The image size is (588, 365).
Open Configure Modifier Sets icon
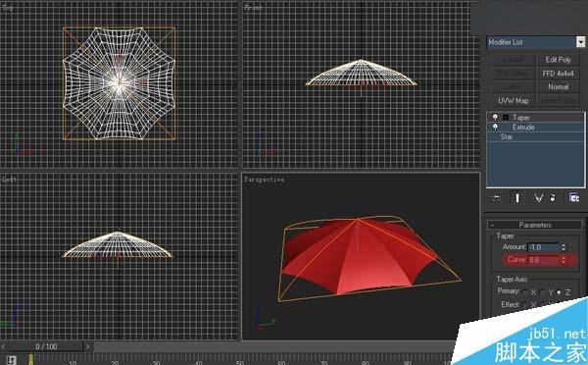[573, 197]
